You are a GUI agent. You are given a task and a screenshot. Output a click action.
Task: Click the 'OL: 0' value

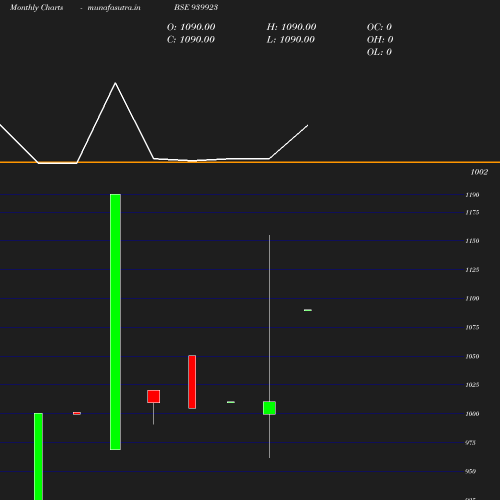click(379, 52)
